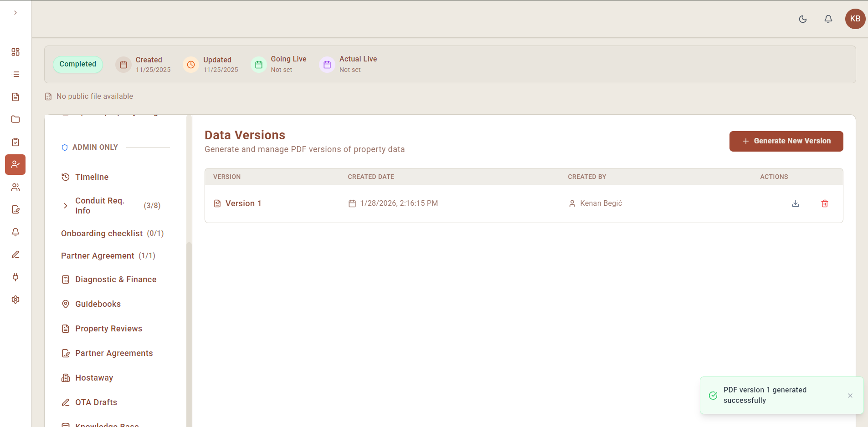This screenshot has width=868, height=427.
Task: Open notifications via the bell icon
Action: click(x=828, y=19)
